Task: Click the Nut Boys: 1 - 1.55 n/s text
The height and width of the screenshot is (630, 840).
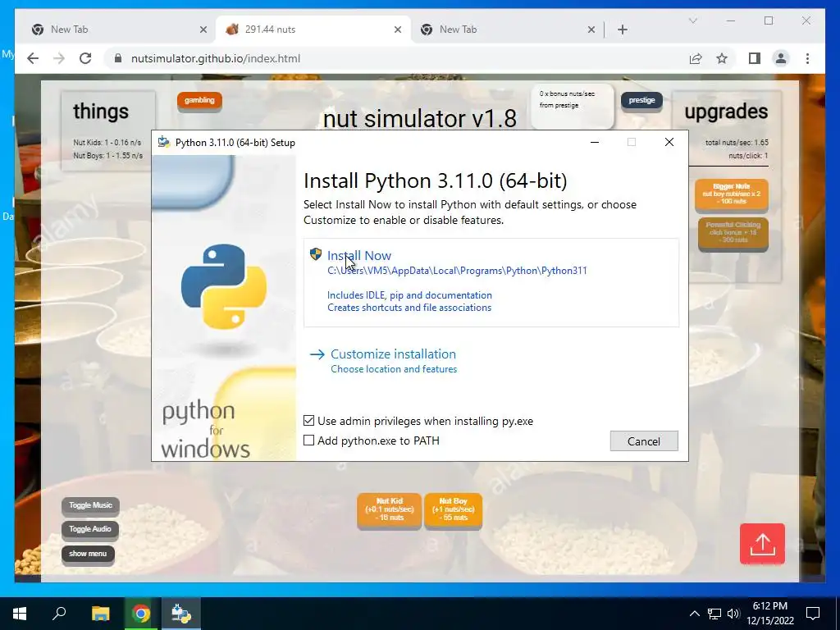Action: [107, 156]
